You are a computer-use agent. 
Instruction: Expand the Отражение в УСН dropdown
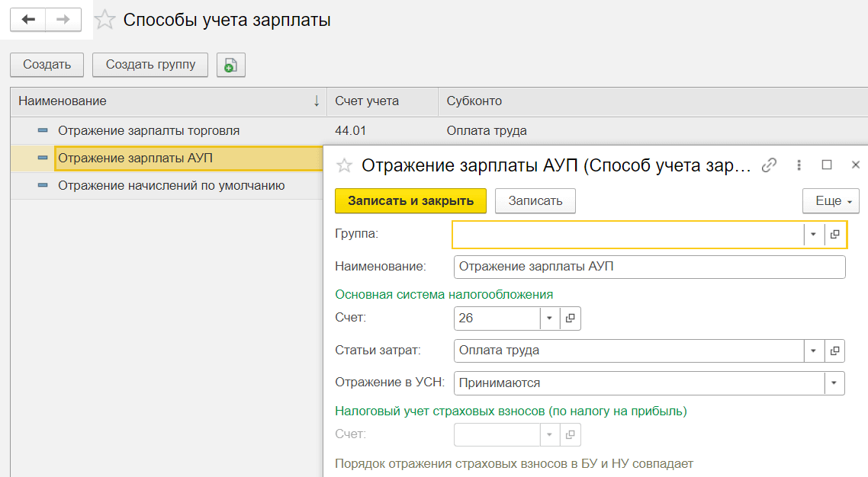click(834, 383)
